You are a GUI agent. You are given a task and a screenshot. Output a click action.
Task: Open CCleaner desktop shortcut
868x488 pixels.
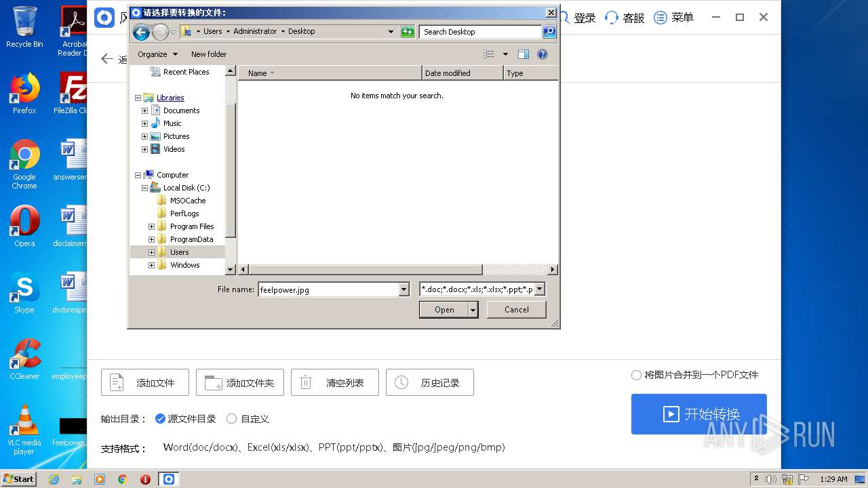click(24, 359)
